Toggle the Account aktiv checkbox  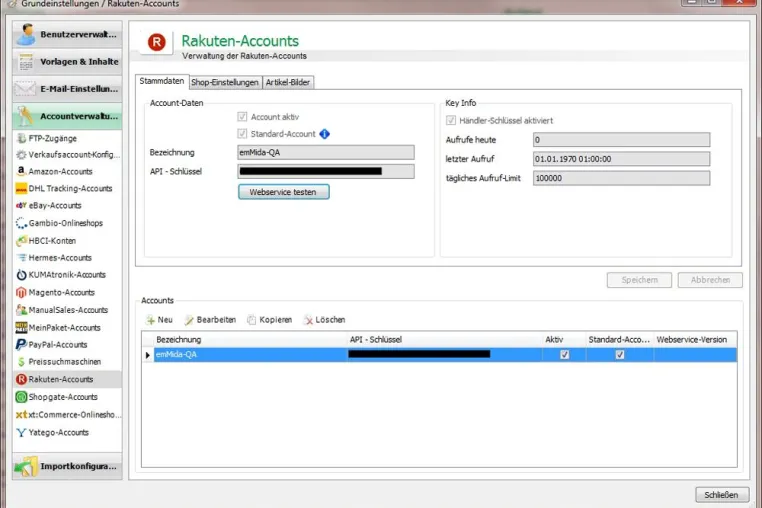[242, 117]
